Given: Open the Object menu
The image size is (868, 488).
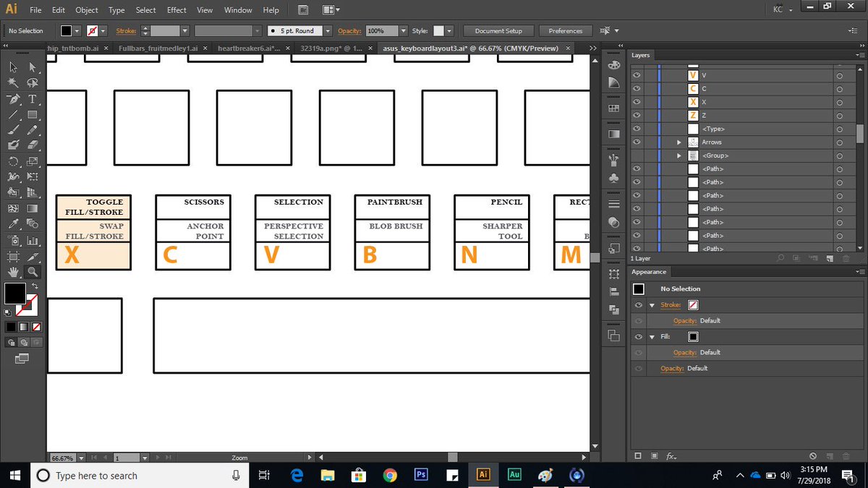Looking at the screenshot, I should (x=87, y=10).
